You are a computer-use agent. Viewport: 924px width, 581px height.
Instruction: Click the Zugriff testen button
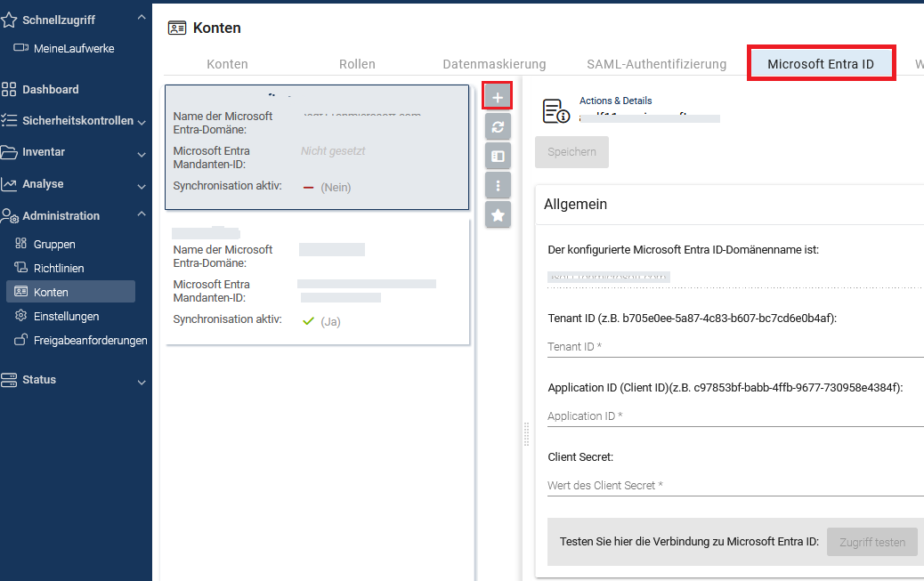click(872, 542)
